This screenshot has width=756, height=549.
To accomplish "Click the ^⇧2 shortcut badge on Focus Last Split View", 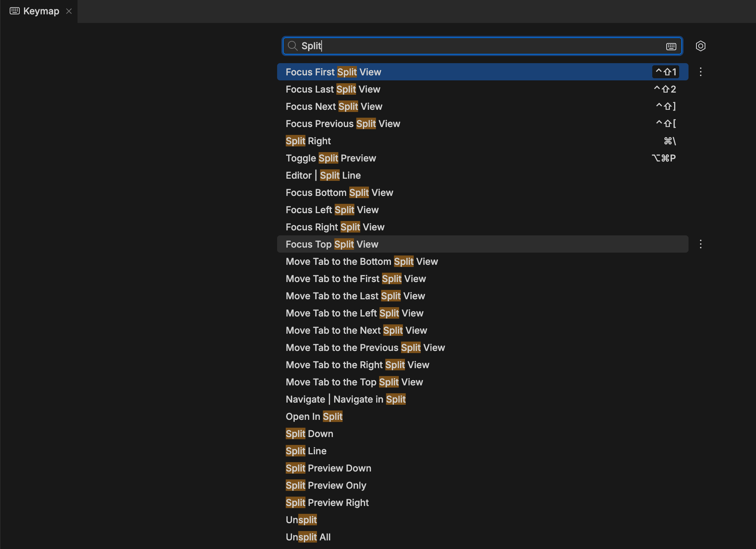I will [x=665, y=89].
